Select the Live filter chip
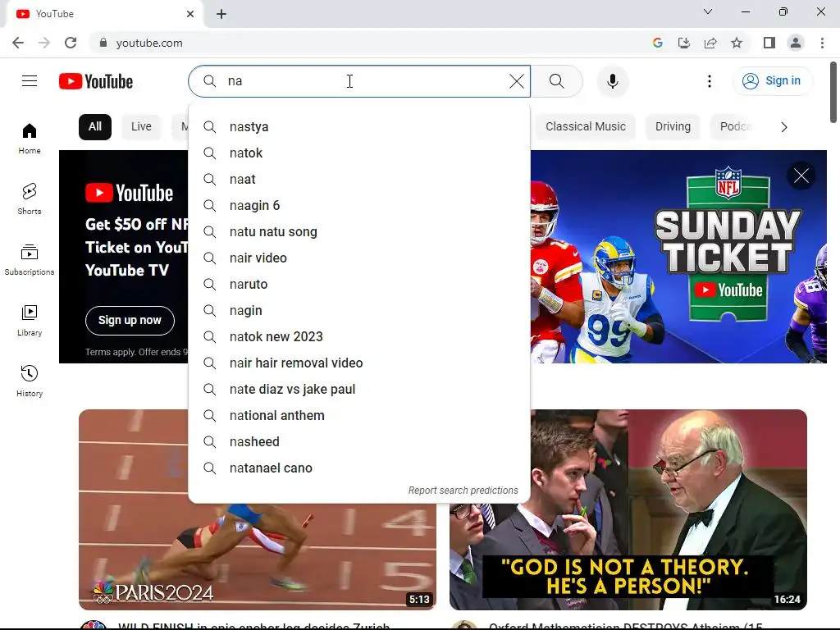The width and height of the screenshot is (840, 630). click(141, 127)
